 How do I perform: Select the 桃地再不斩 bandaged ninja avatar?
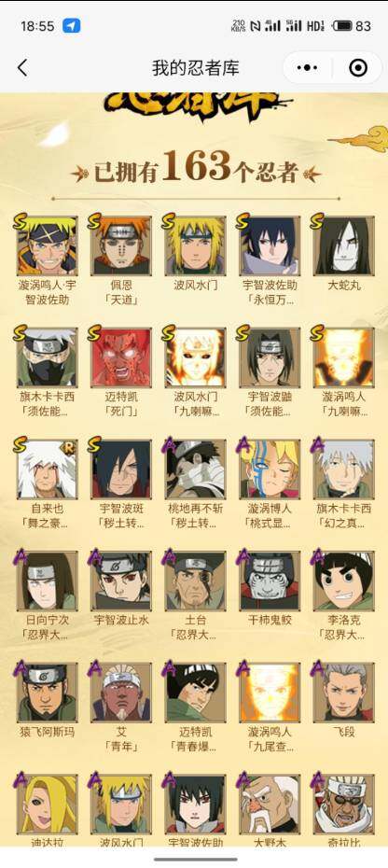(195, 469)
